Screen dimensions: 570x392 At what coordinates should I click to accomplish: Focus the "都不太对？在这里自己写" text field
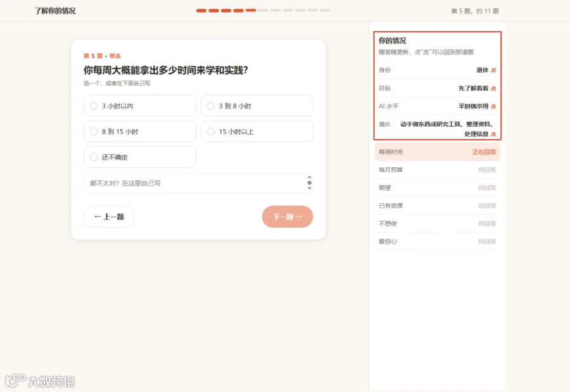(x=198, y=183)
